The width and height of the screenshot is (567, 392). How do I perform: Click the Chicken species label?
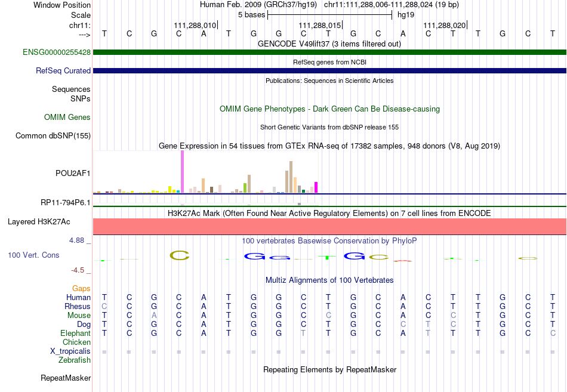click(76, 342)
